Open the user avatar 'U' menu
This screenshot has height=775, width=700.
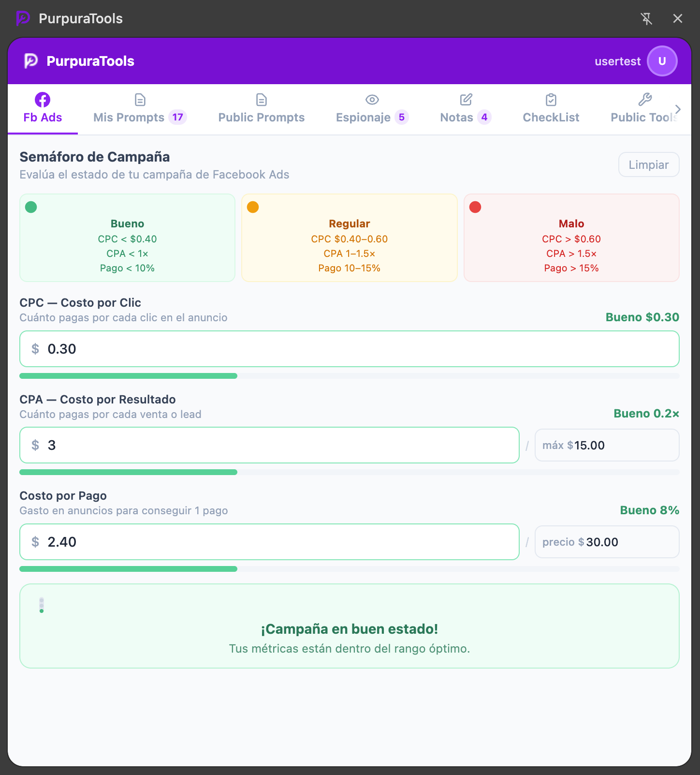tap(662, 61)
